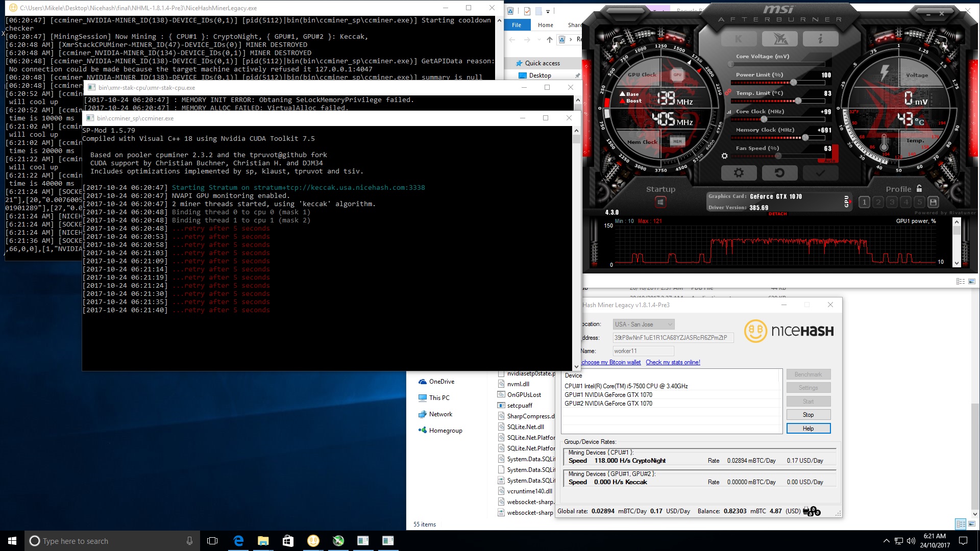Select Afterburner profile slot 5
This screenshot has height=551, width=980.
click(919, 202)
